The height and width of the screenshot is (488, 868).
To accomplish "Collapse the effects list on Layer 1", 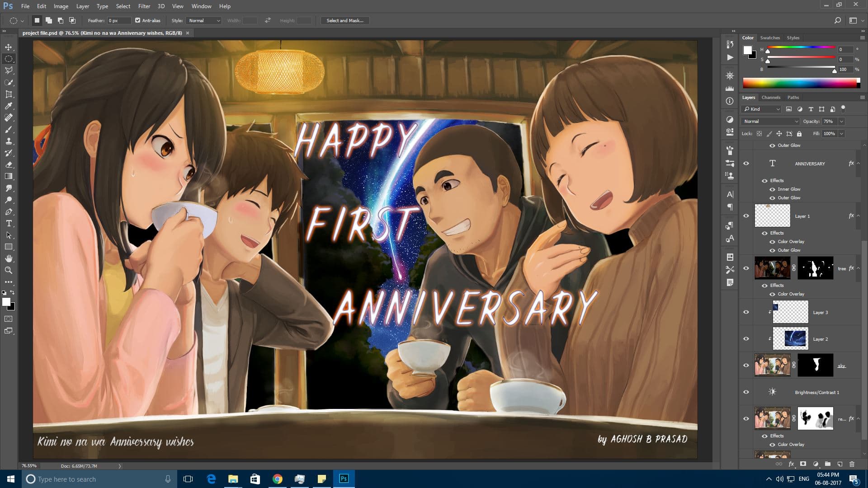I will [x=857, y=216].
